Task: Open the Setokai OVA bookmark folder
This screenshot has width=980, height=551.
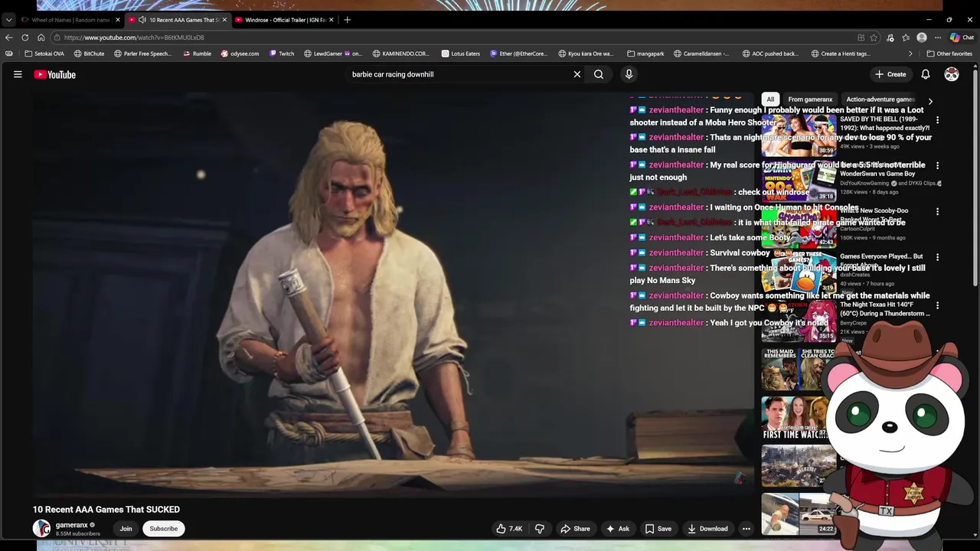Action: tap(44, 54)
